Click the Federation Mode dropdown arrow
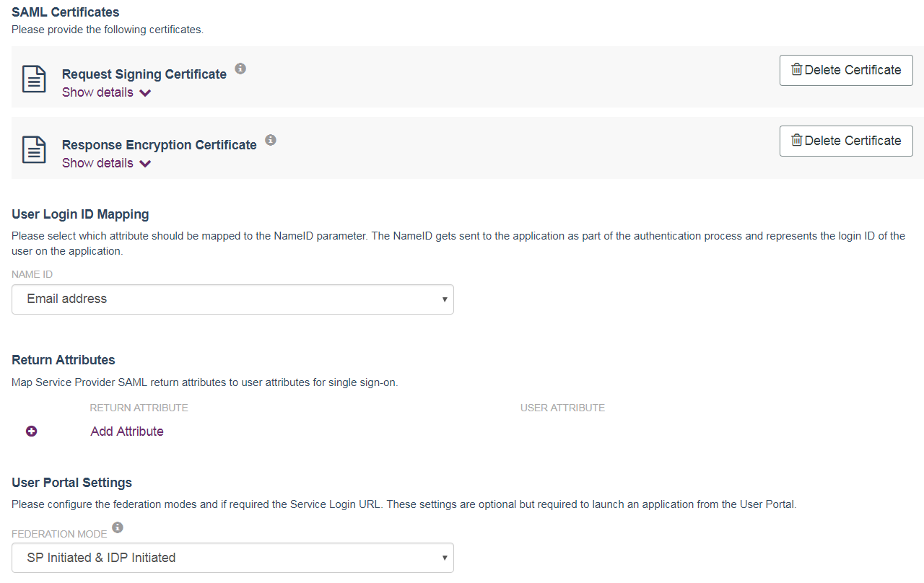Viewport: 924px width, 583px height. coord(445,558)
